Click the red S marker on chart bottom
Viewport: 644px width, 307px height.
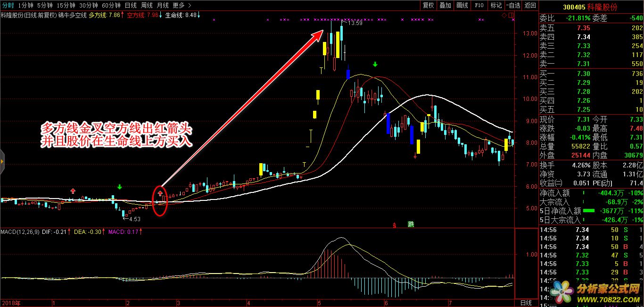[x=394, y=225]
